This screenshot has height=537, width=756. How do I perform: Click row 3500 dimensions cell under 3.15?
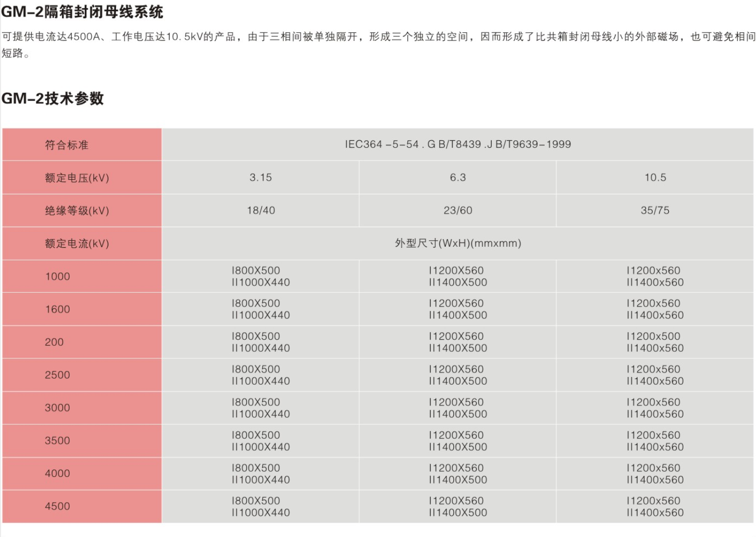click(x=260, y=440)
